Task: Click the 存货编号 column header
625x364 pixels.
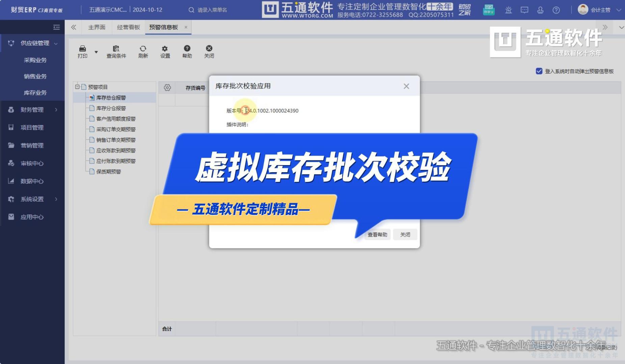Action: pyautogui.click(x=195, y=88)
